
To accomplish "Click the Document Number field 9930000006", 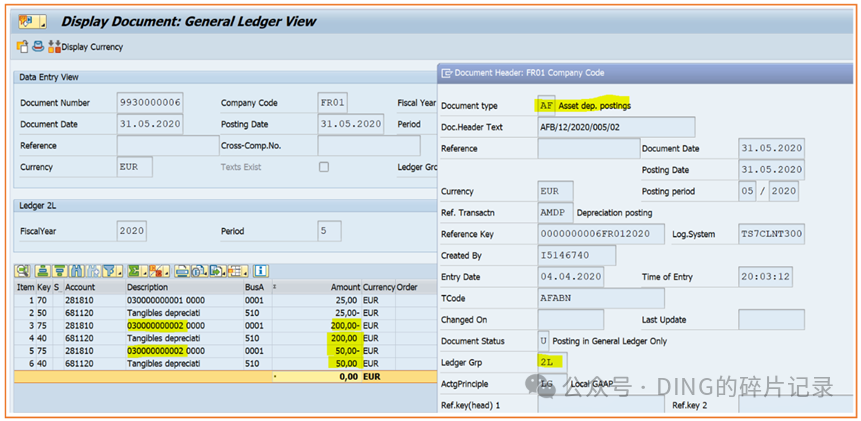I will 150,103.
